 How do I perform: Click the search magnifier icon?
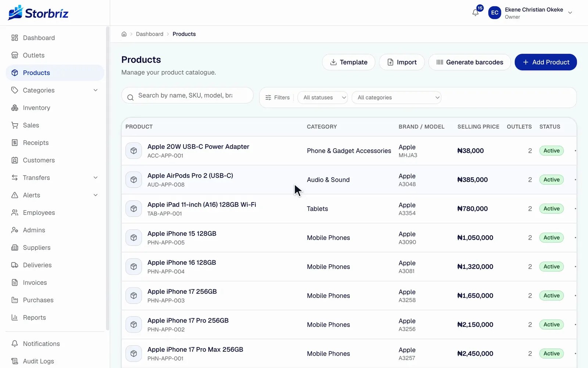point(130,98)
